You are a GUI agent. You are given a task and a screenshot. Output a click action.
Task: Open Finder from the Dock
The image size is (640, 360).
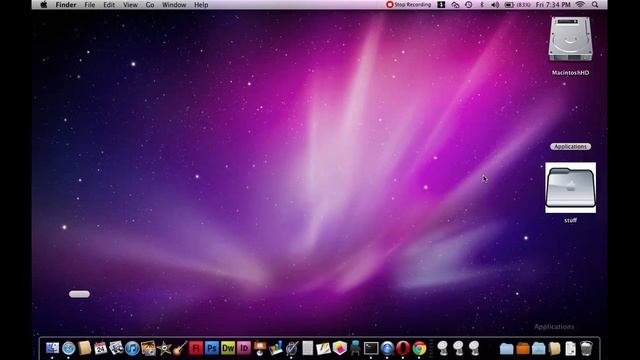[52, 348]
